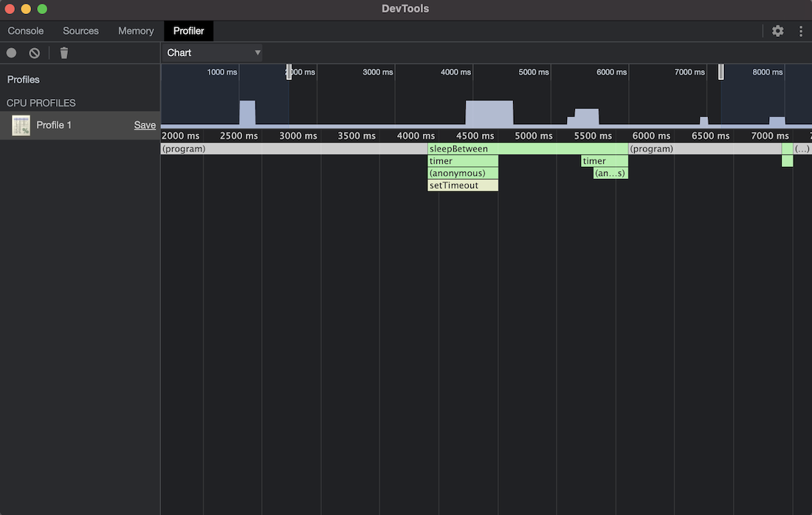Image resolution: width=812 pixels, height=515 pixels.
Task: Open the Memory panel
Action: click(136, 30)
